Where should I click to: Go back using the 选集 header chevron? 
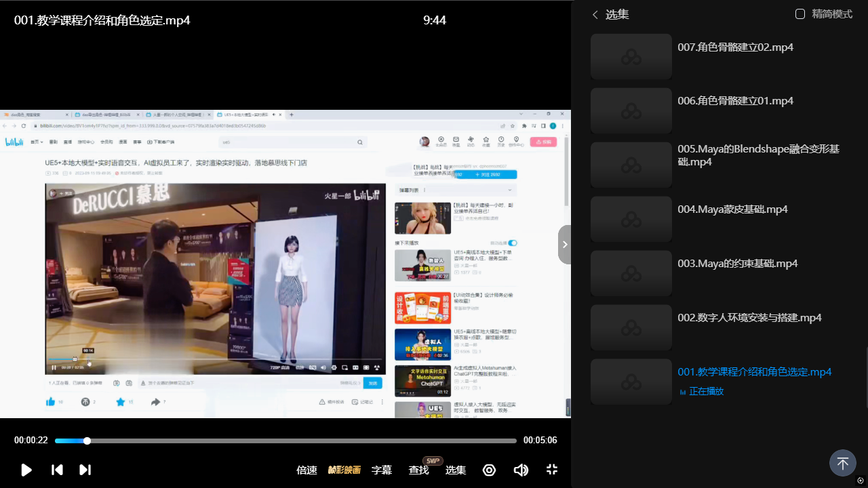tap(595, 15)
